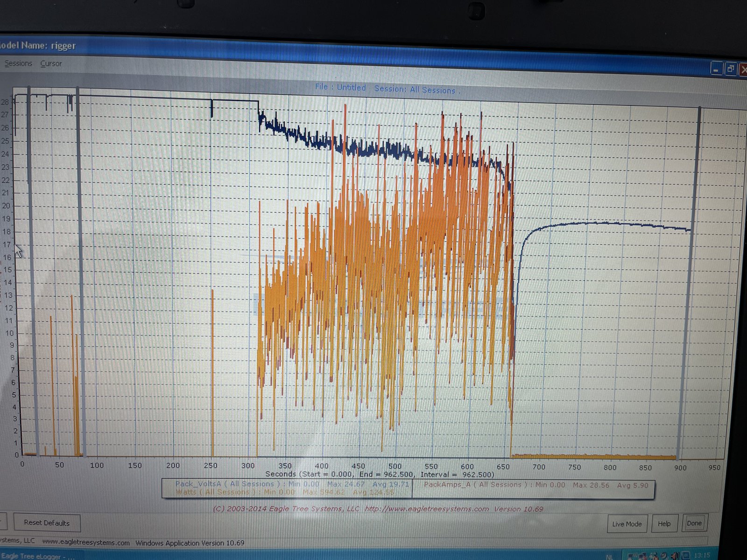The image size is (747, 560).
Task: Close the graph window with X
Action: (x=743, y=70)
